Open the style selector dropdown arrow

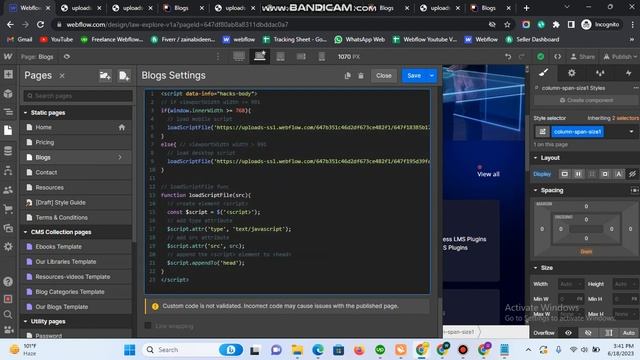tap(631, 132)
